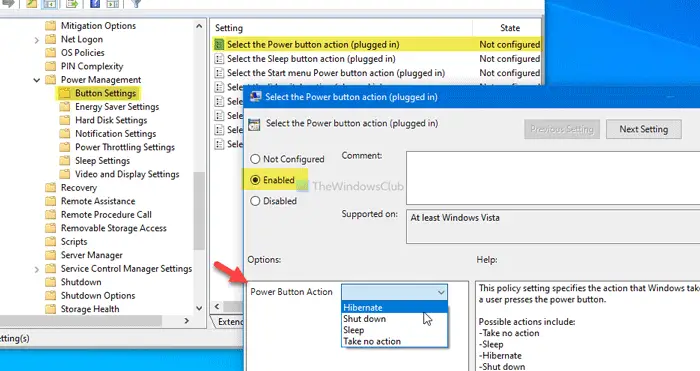Click the policy icon of the Start menu Power button row
Viewport: 700px width, 371px height.
[x=219, y=73]
